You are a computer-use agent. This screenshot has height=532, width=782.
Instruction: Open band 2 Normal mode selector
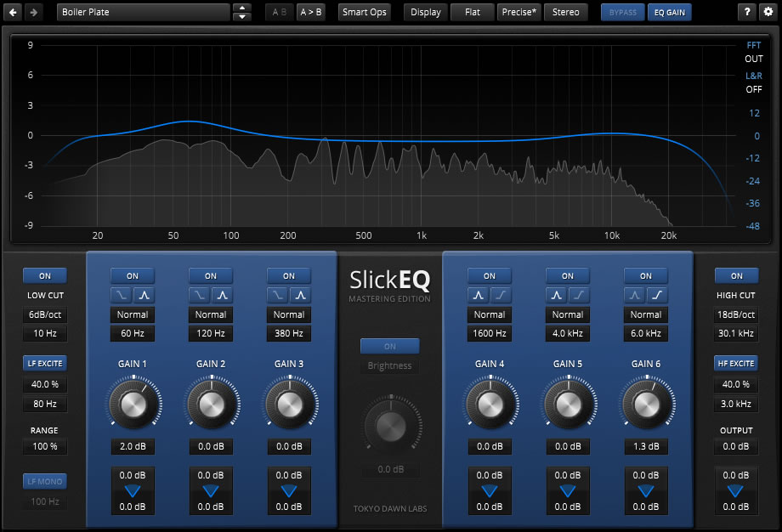(x=211, y=314)
